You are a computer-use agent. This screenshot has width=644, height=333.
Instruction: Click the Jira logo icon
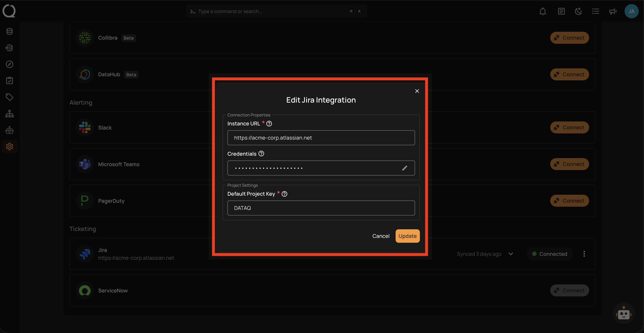pos(85,254)
